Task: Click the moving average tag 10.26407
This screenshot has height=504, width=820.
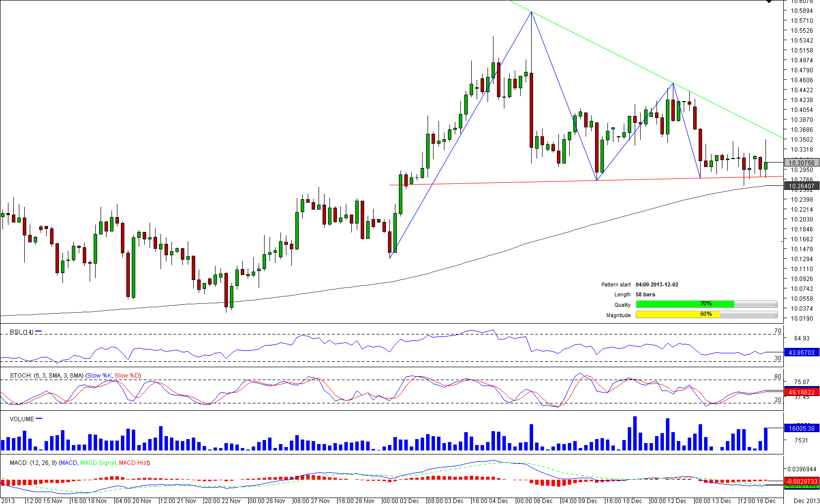Action: [x=801, y=186]
